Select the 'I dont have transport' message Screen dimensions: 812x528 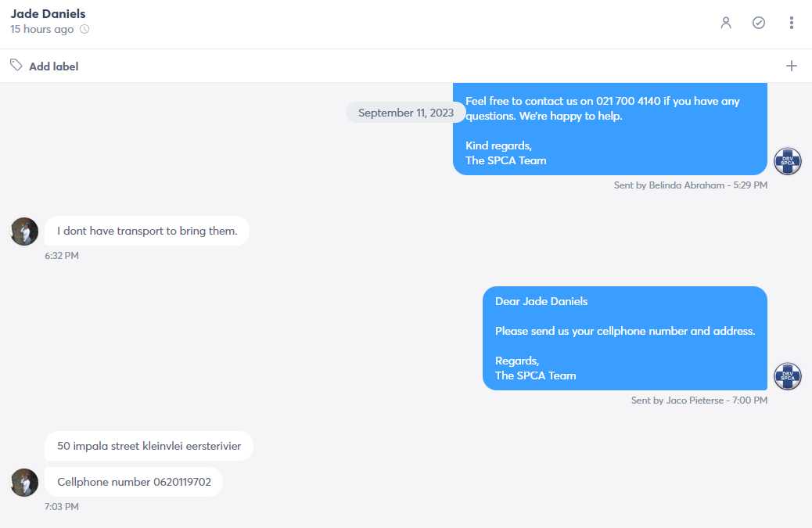147,231
